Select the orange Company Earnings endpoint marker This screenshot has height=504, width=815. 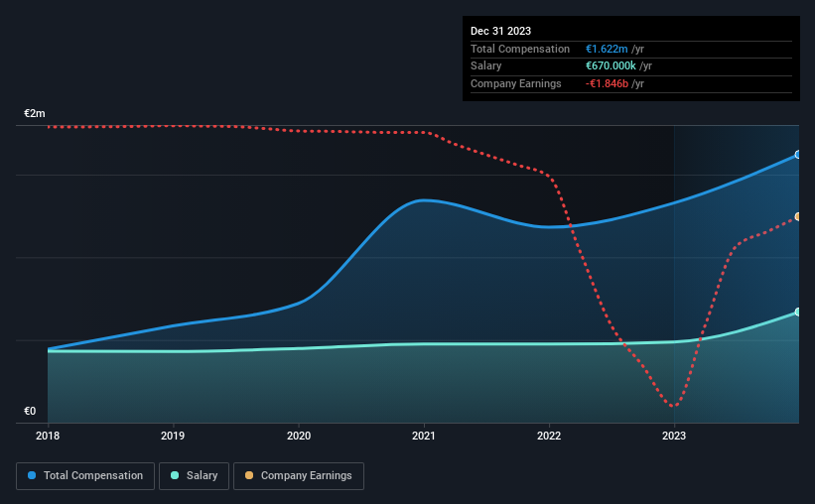[x=798, y=216]
